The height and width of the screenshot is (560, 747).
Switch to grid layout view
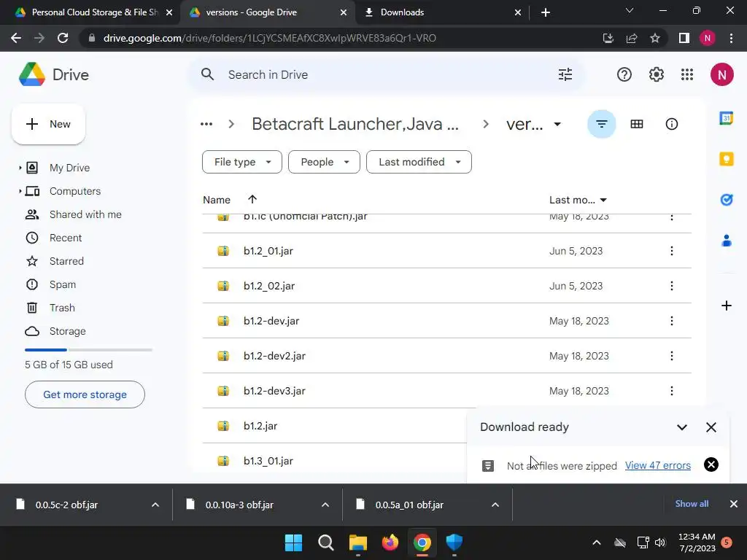tap(636, 124)
